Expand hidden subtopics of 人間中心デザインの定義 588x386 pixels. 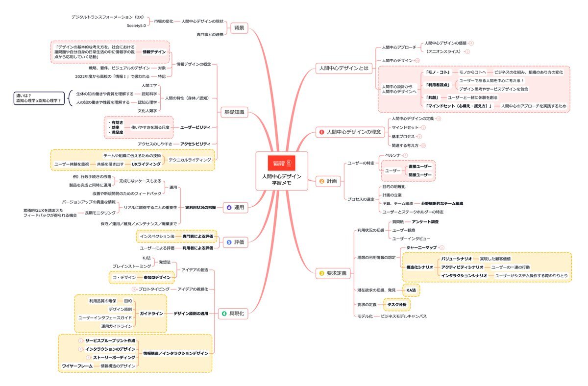point(439,119)
